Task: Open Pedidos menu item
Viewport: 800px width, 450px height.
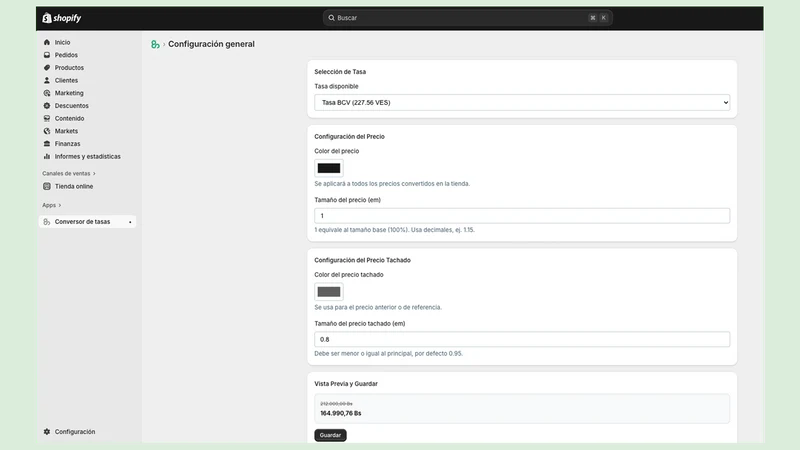Action: coord(66,55)
